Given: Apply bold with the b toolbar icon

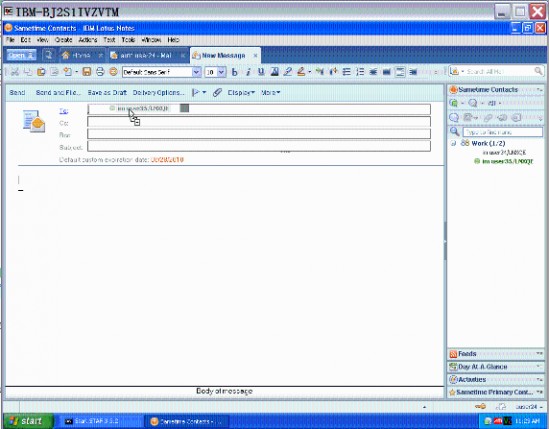Looking at the screenshot, I should [x=235, y=72].
